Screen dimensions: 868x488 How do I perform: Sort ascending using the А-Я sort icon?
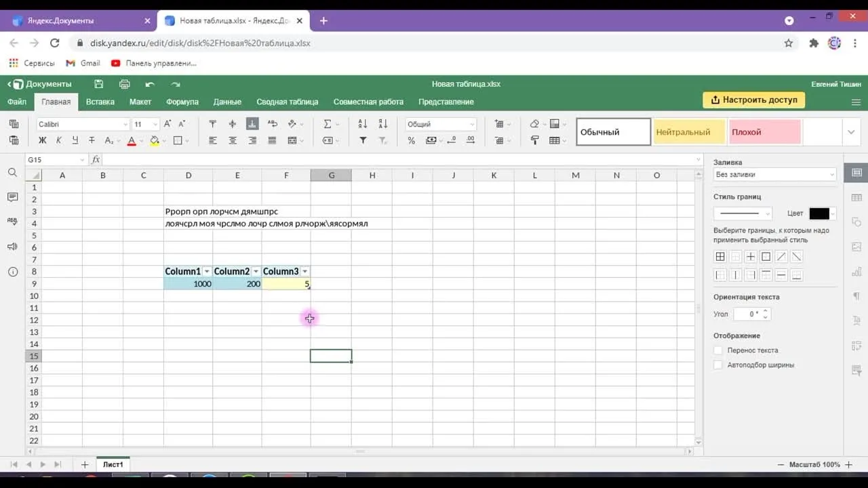pyautogui.click(x=363, y=124)
